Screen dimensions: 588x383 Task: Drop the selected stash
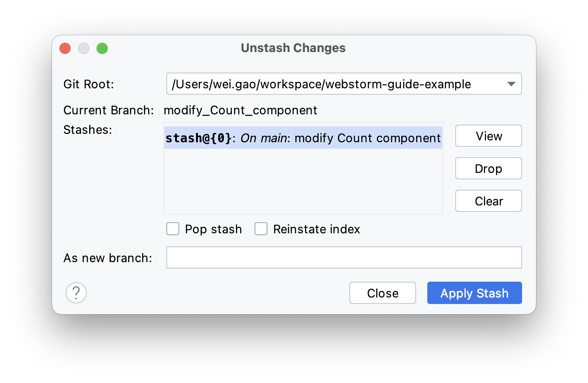[488, 168]
